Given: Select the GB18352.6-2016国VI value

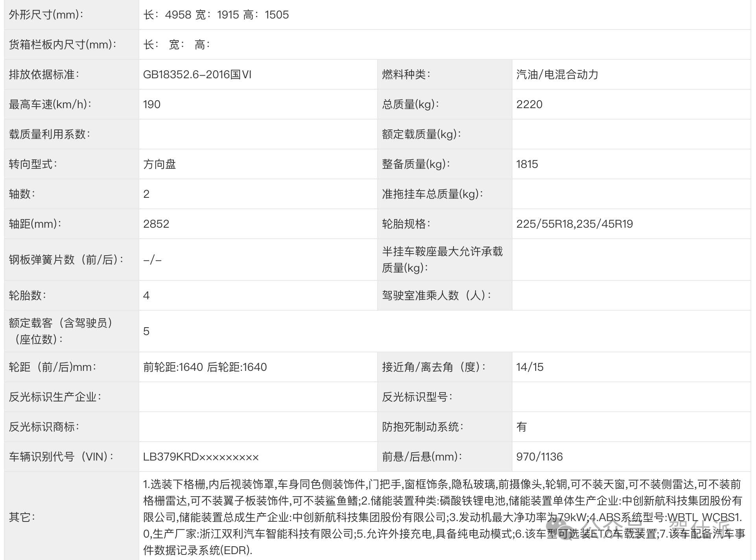Looking at the screenshot, I should [x=197, y=74].
